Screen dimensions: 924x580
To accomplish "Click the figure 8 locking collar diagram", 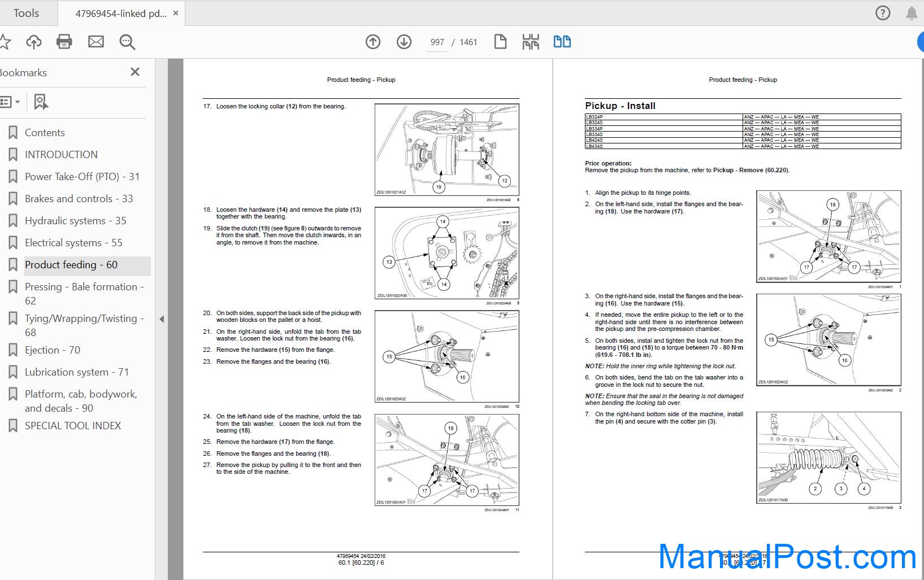I will [447, 150].
